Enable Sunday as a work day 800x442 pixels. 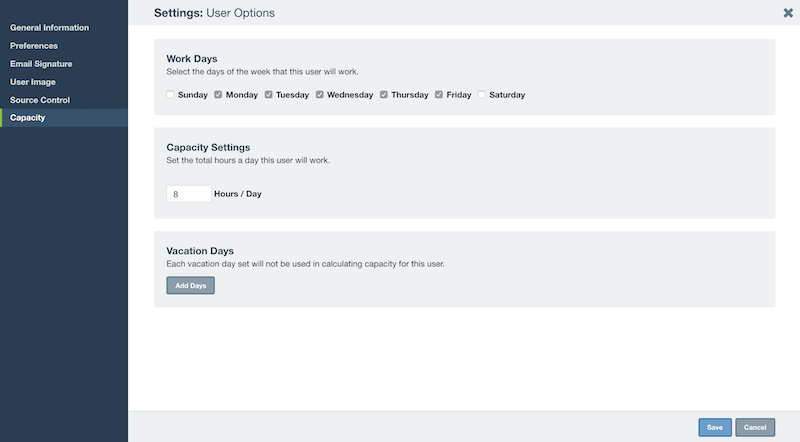tap(170, 94)
